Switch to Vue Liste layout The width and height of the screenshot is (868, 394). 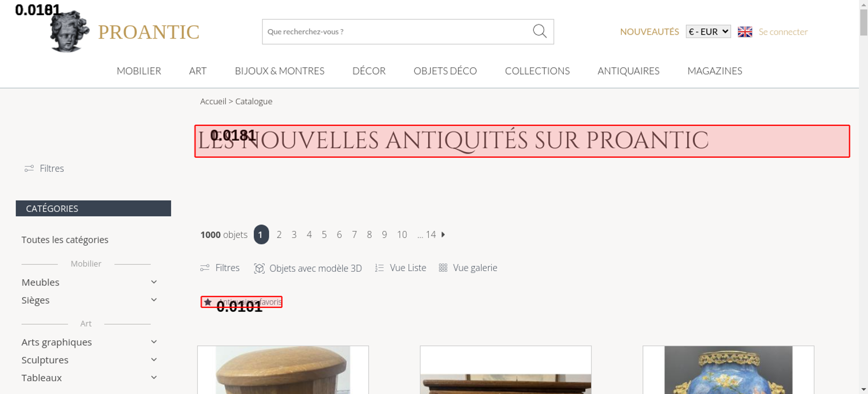pos(401,268)
